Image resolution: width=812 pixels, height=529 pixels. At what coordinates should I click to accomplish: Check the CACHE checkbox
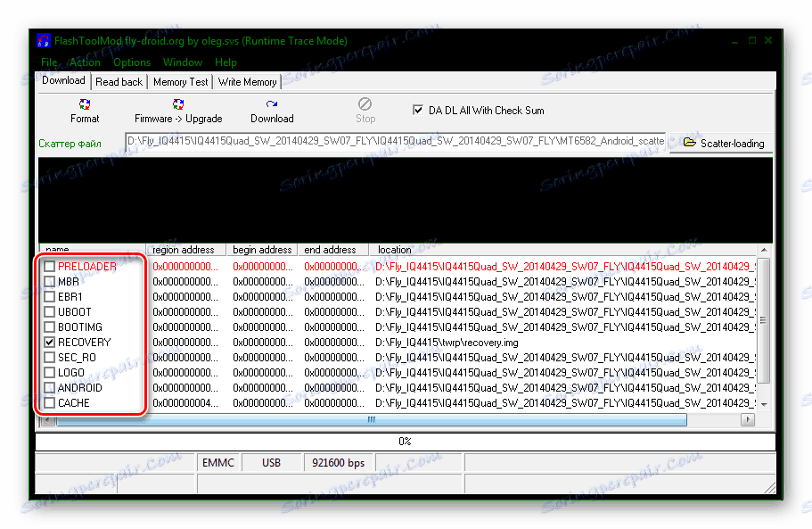click(49, 402)
